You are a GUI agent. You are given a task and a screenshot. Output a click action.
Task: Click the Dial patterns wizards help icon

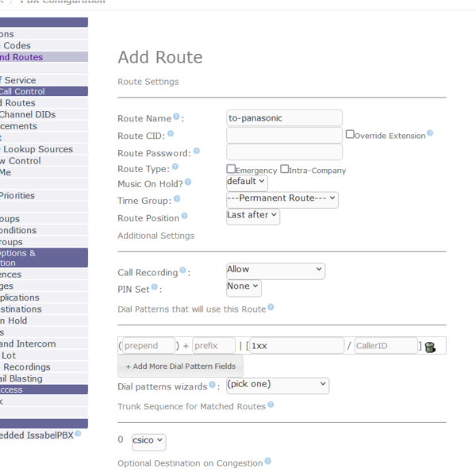pyautogui.click(x=212, y=385)
